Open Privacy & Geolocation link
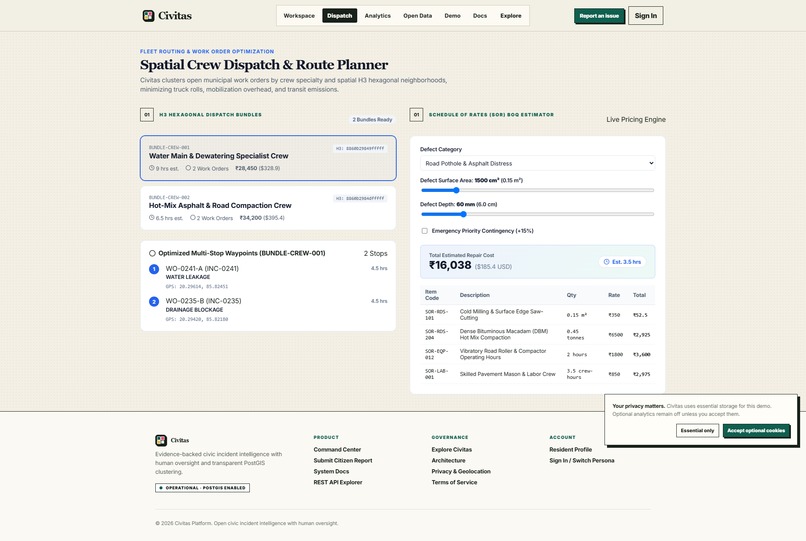This screenshot has height=541, width=806. [461, 472]
